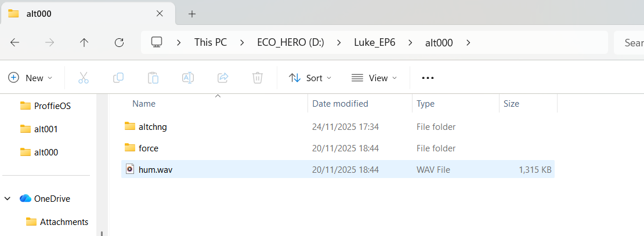Sort files by Date modified column
Viewport: 644px width, 236px height.
[x=340, y=104]
